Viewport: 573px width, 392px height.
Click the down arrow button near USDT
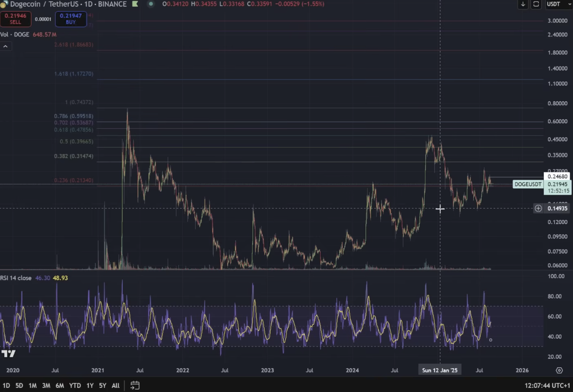(523, 4)
